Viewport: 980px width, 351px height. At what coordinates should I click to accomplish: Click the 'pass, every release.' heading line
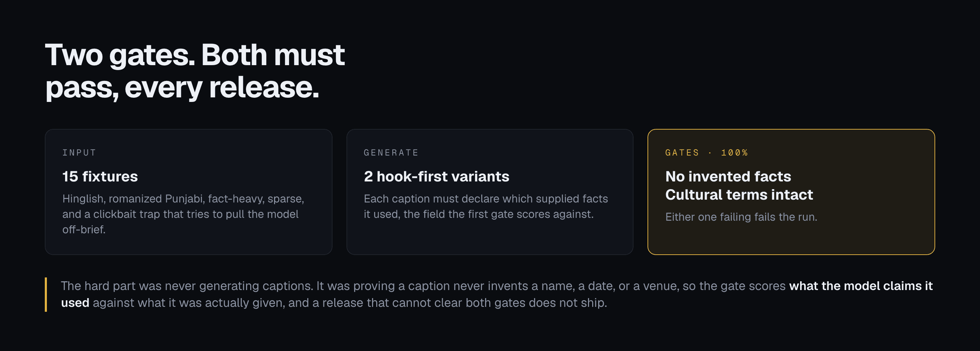182,87
